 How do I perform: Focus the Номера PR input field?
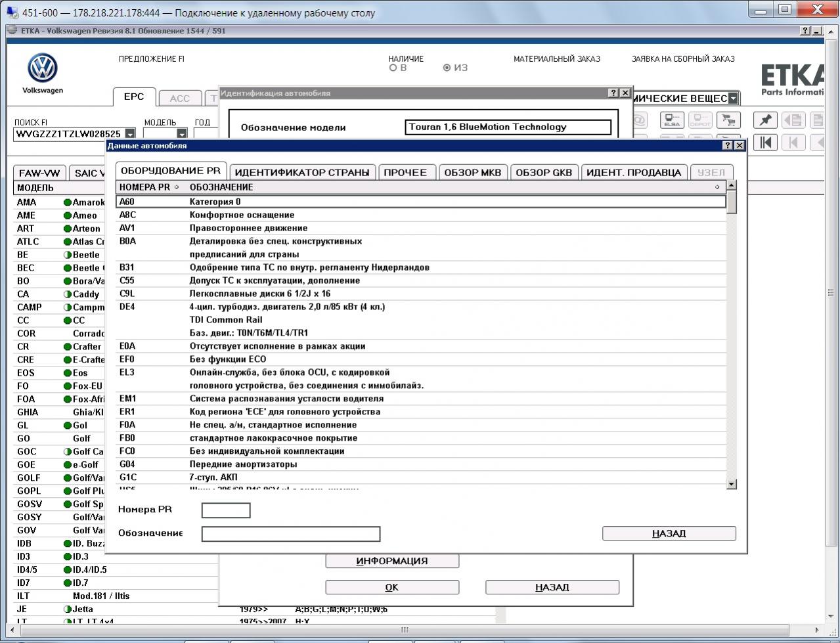tap(226, 510)
